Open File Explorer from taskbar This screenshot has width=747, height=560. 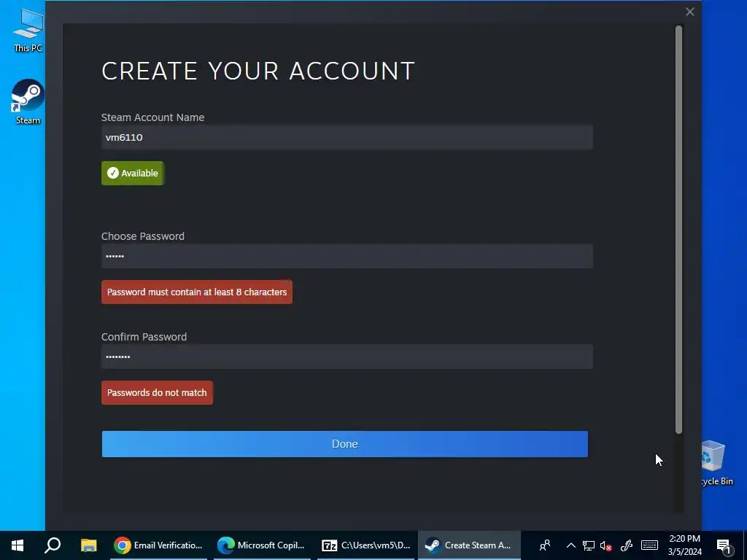pos(88,545)
